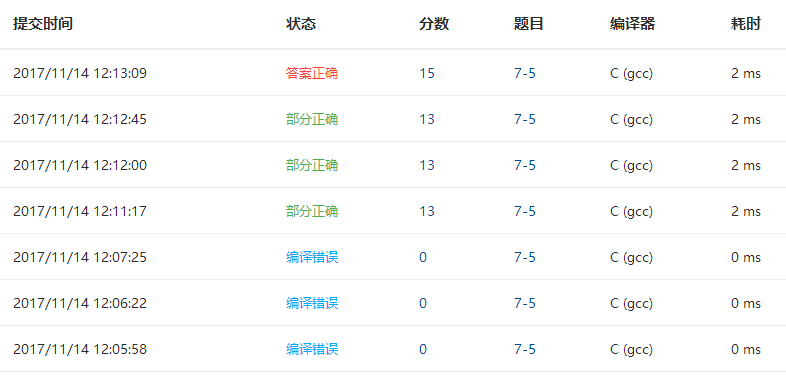The width and height of the screenshot is (786, 377).
Task: Click 0 ms in the 12:06:22 row
Action: coord(746,303)
